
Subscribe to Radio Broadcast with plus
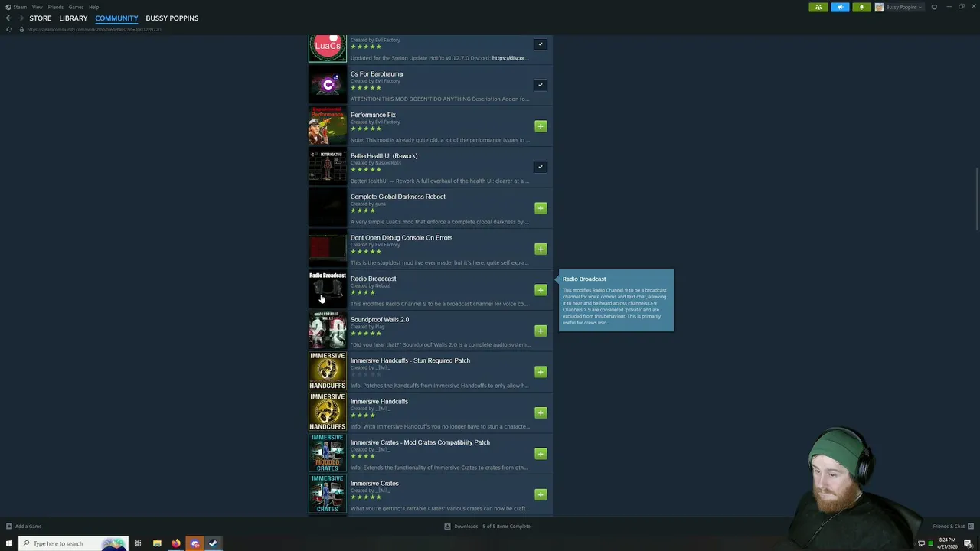(541, 290)
